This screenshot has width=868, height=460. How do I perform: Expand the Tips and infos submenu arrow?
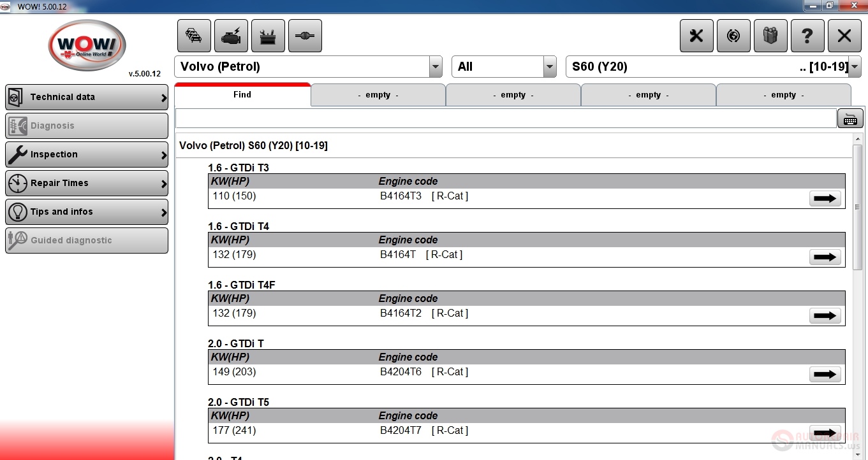click(164, 212)
